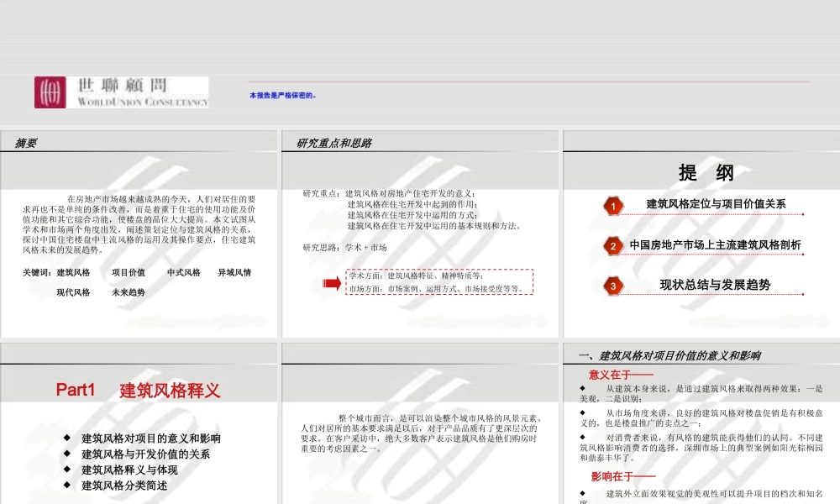Click outline item 建筑风格定位与项目价值关系
The height and width of the screenshot is (504, 840).
pos(716,204)
